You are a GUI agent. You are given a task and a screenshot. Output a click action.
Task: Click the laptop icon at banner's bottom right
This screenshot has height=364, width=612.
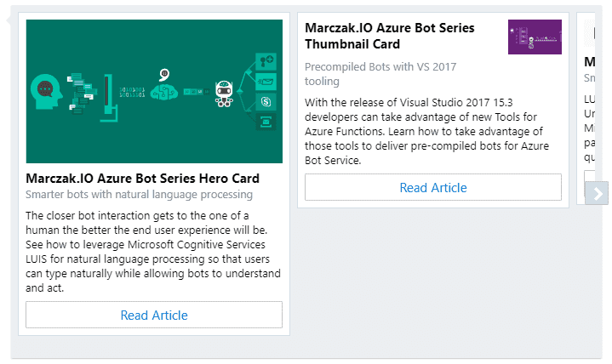point(266,122)
